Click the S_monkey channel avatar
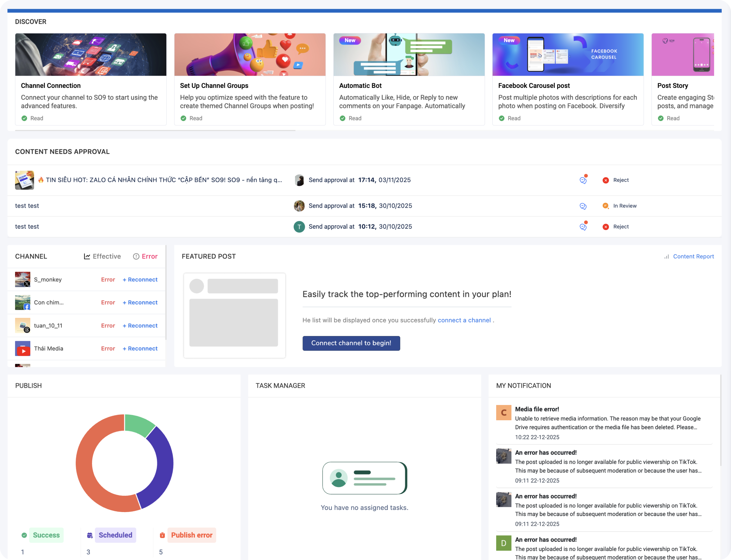The image size is (731, 560). (23, 279)
